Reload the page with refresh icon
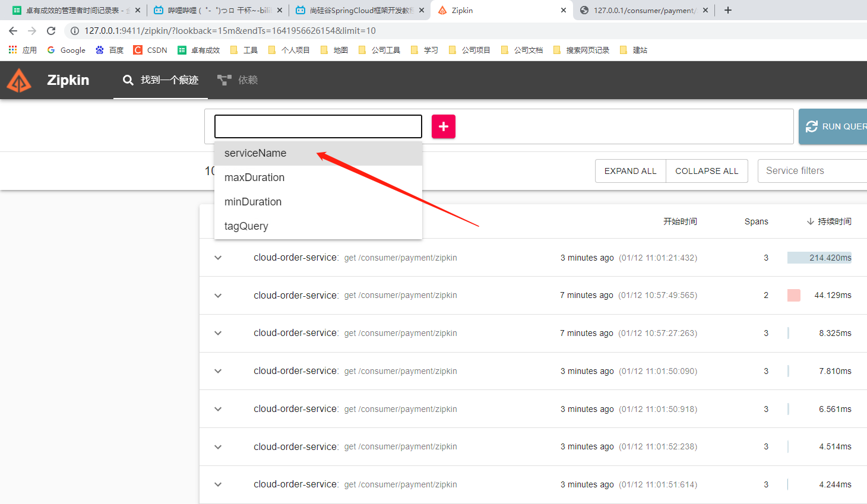867x504 pixels. (51, 31)
